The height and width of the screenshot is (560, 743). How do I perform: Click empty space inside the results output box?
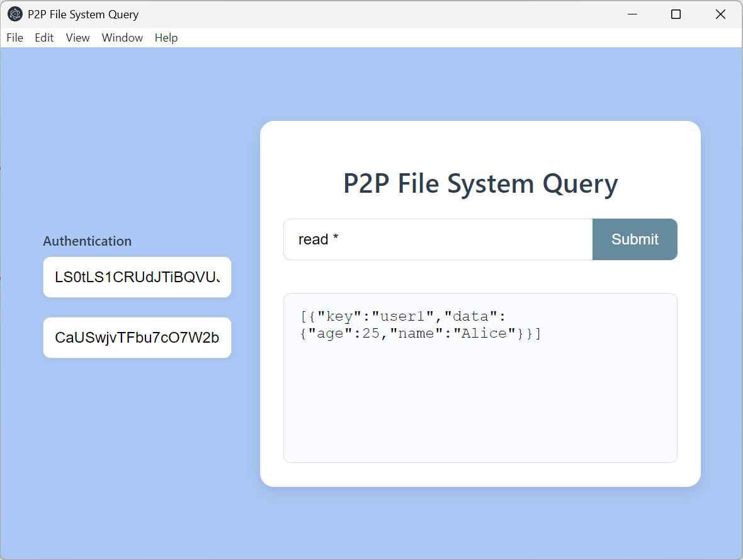tap(480, 403)
